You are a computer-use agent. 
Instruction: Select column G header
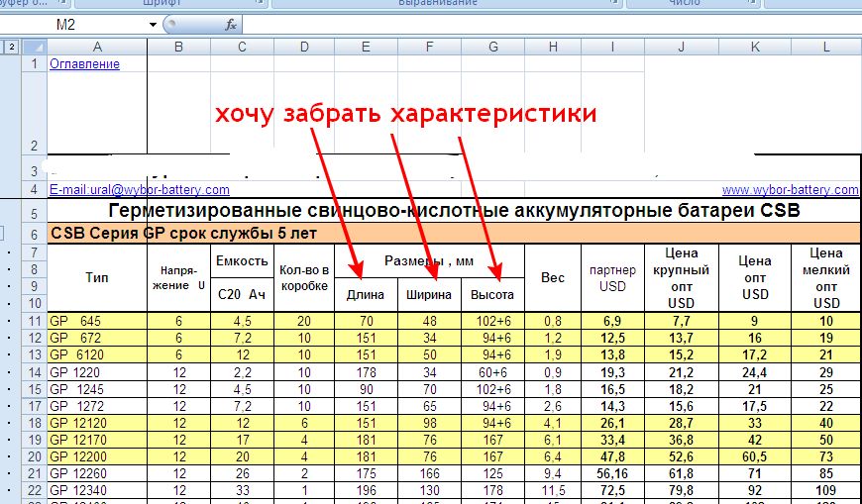tap(493, 48)
